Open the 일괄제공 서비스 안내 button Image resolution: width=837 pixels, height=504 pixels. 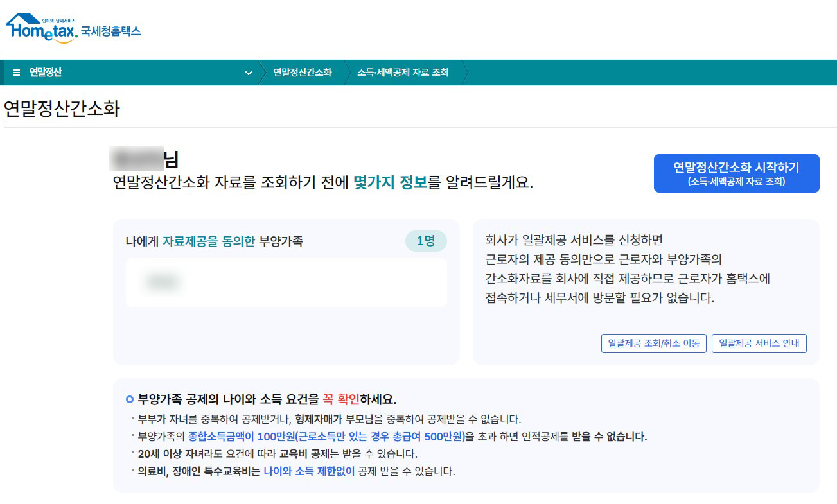click(x=759, y=343)
